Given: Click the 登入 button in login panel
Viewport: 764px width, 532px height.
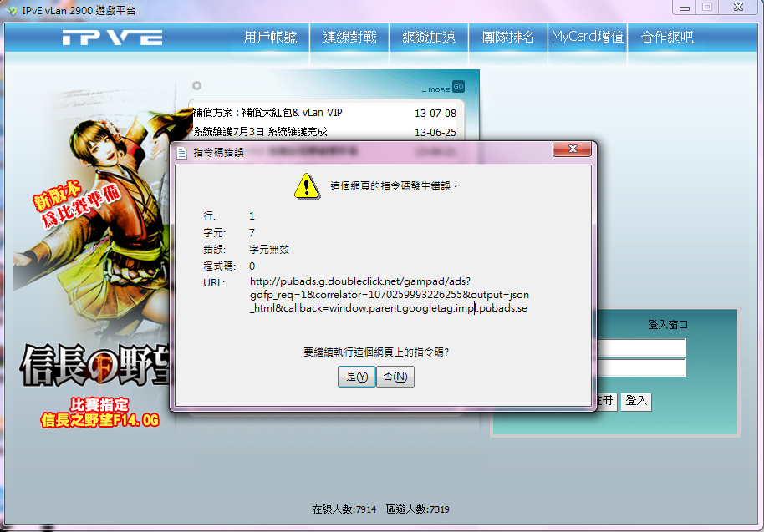Looking at the screenshot, I should click(x=636, y=401).
